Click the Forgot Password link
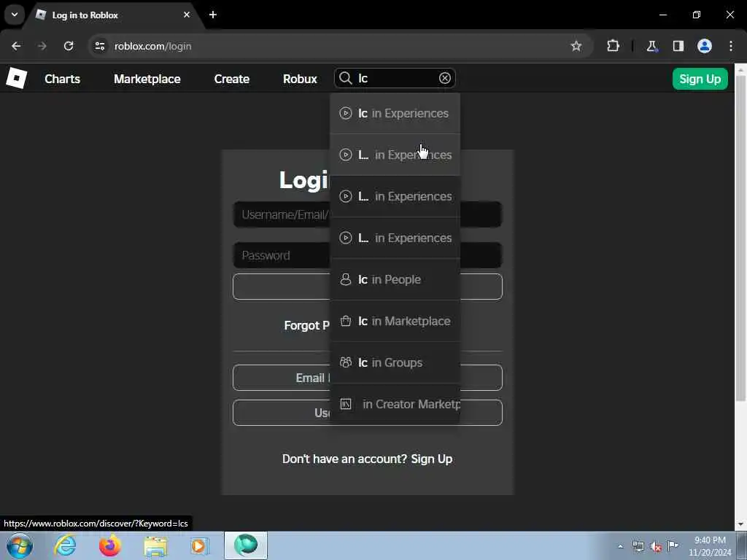Screen dimensions: 747x560 pos(307,325)
